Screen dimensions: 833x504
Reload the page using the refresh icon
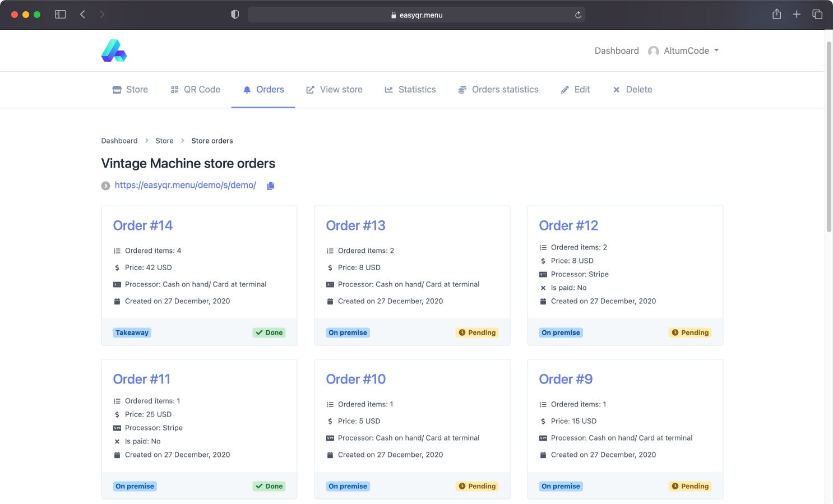578,15
